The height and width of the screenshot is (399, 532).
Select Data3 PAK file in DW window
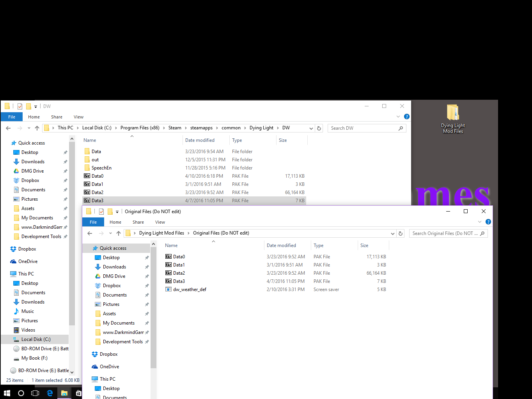tap(98, 201)
